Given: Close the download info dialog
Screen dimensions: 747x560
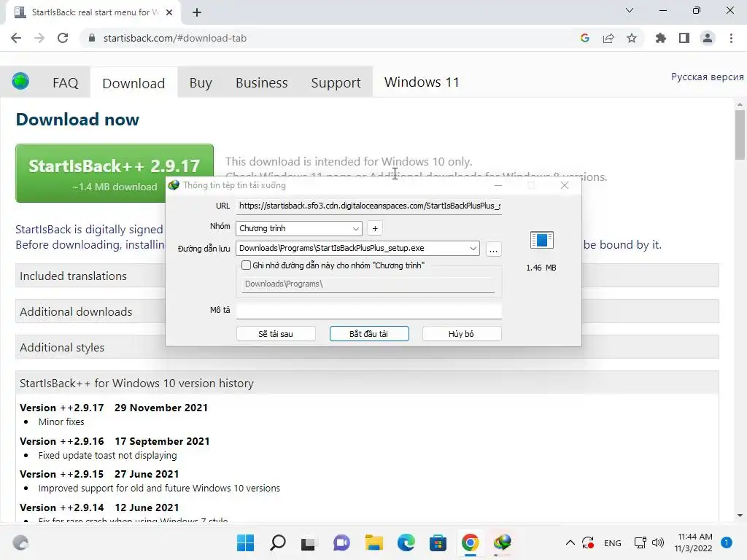Looking at the screenshot, I should pyautogui.click(x=565, y=185).
